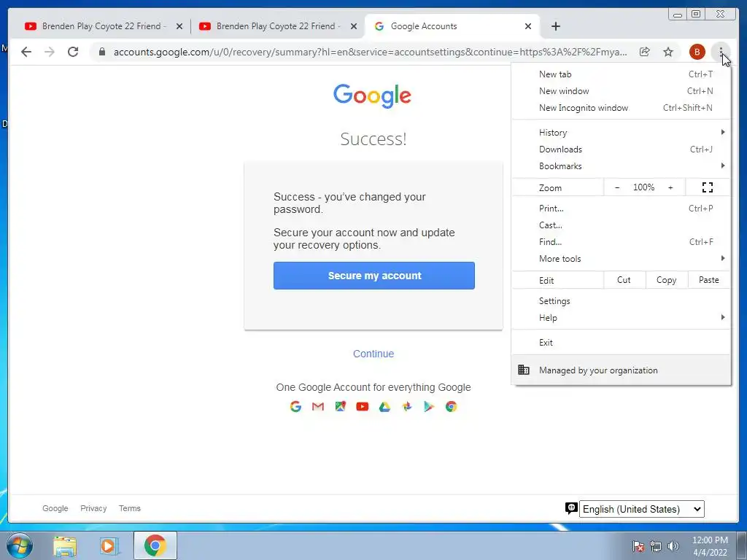
Task: Open Downloads from the menu
Action: 621,149
